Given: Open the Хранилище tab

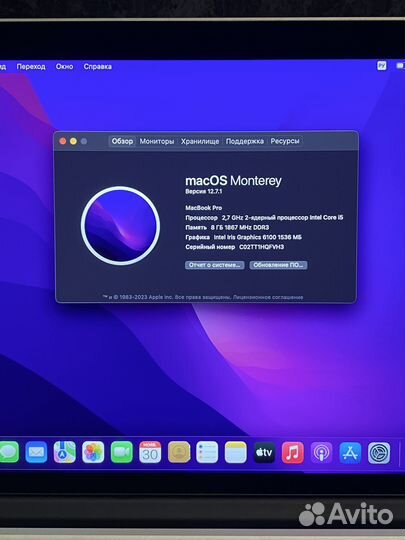Looking at the screenshot, I should coord(200,141).
